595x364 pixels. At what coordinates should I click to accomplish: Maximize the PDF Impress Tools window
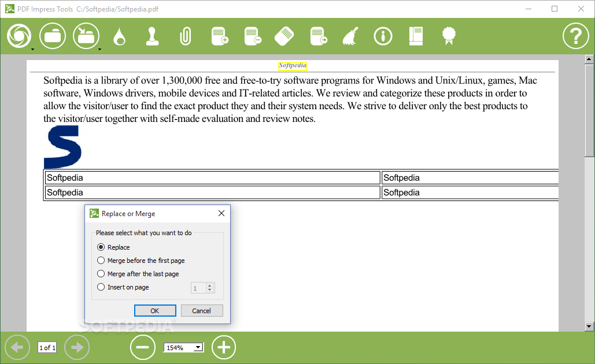click(555, 9)
